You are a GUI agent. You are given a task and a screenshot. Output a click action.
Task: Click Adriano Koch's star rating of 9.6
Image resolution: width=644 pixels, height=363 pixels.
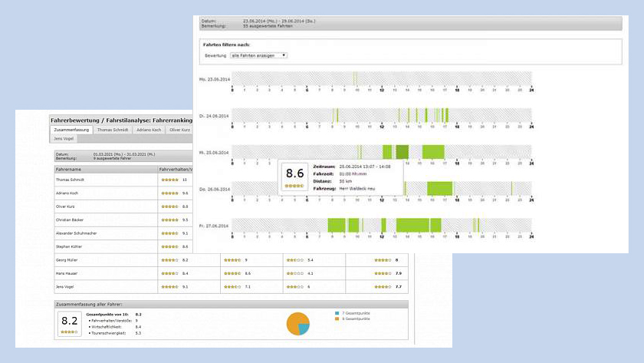coord(169,193)
